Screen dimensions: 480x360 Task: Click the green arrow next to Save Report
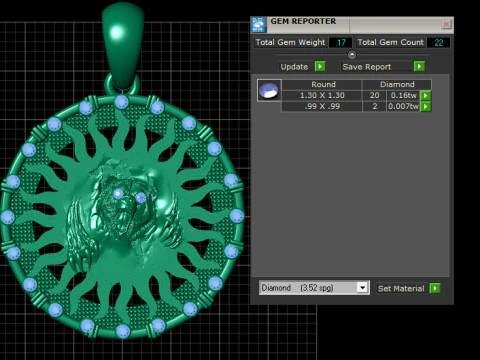pyautogui.click(x=419, y=66)
